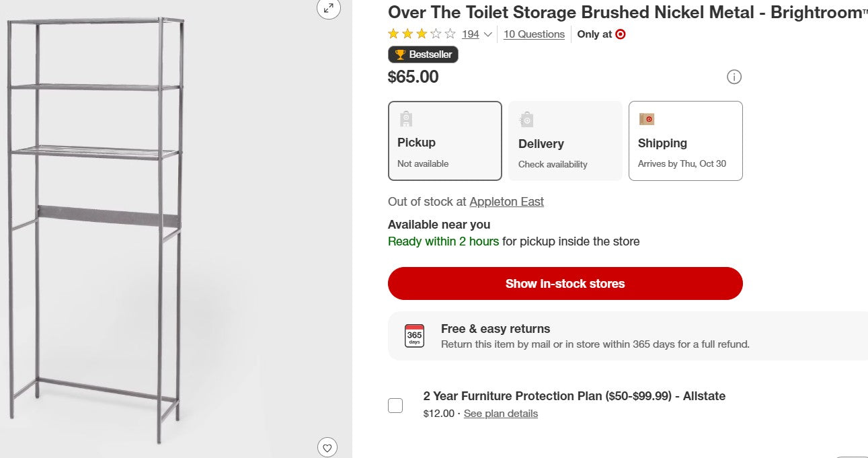Click the Delivery scooter bag icon
Screen dimensions: 868x458
coord(526,118)
